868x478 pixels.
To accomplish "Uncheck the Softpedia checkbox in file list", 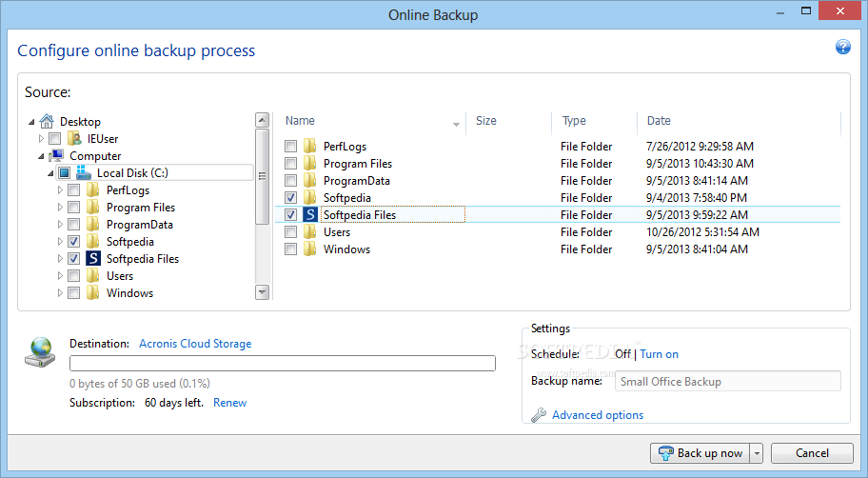I will pyautogui.click(x=290, y=198).
